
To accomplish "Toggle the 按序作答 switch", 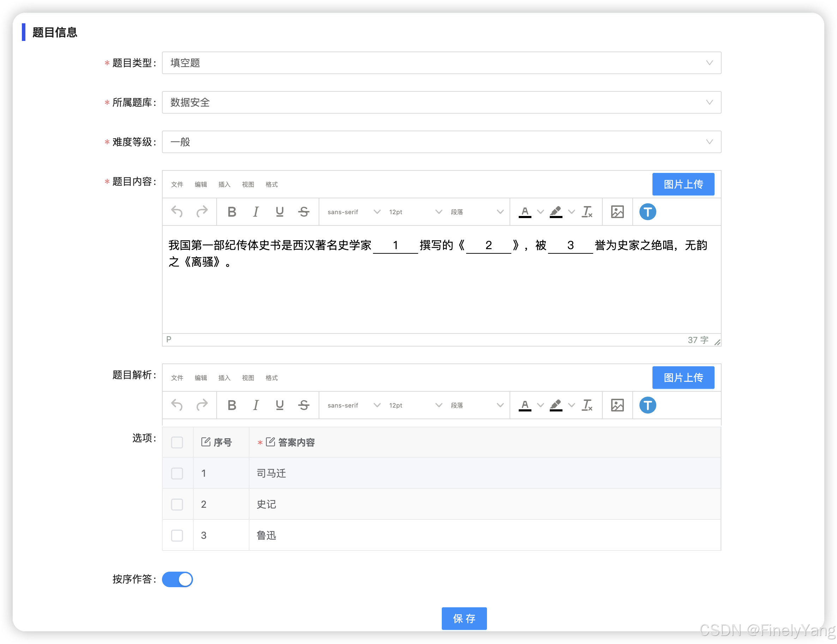I will pyautogui.click(x=177, y=579).
